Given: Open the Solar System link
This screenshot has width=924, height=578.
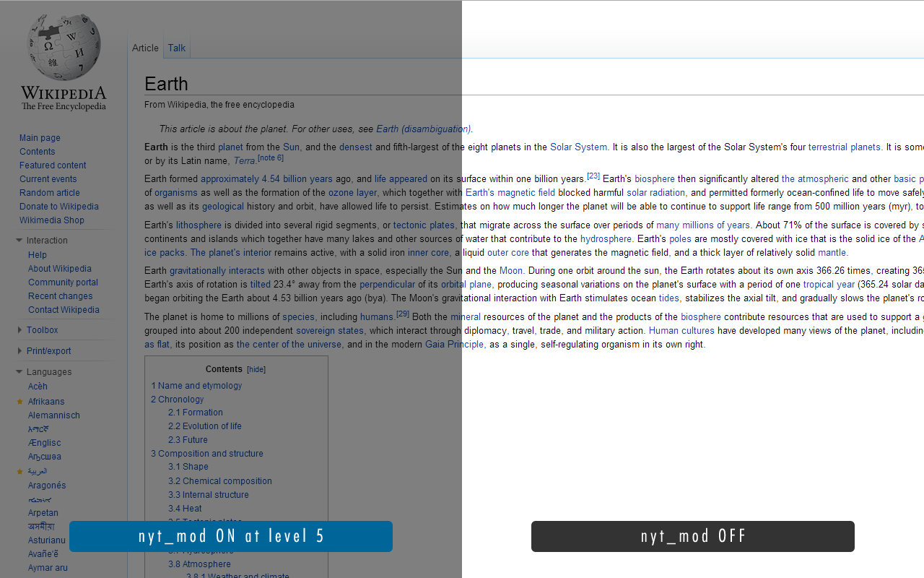Looking at the screenshot, I should 578,147.
